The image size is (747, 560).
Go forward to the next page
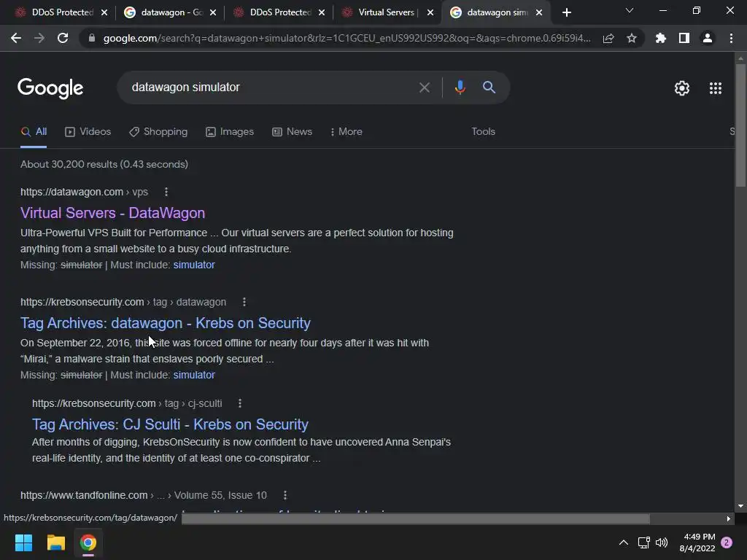pyautogui.click(x=39, y=38)
